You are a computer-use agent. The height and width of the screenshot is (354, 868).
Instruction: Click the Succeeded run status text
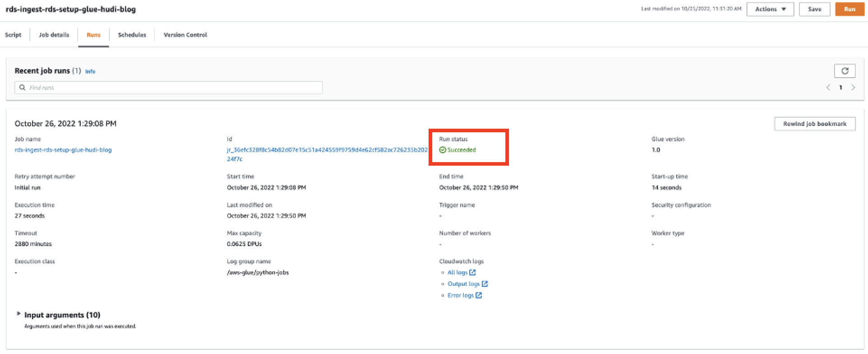(462, 150)
